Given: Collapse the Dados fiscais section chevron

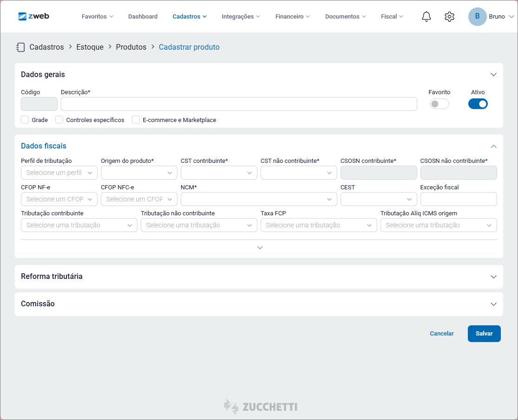Looking at the screenshot, I should [493, 146].
